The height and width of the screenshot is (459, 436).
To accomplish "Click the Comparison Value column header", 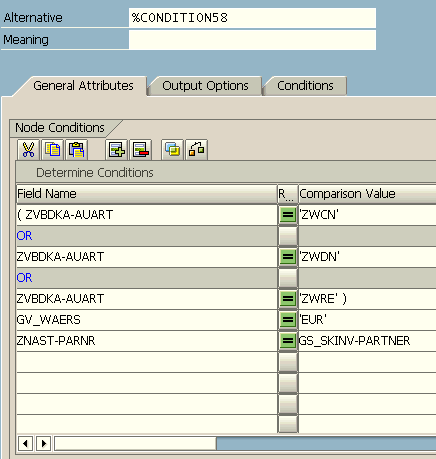I will pos(367,194).
